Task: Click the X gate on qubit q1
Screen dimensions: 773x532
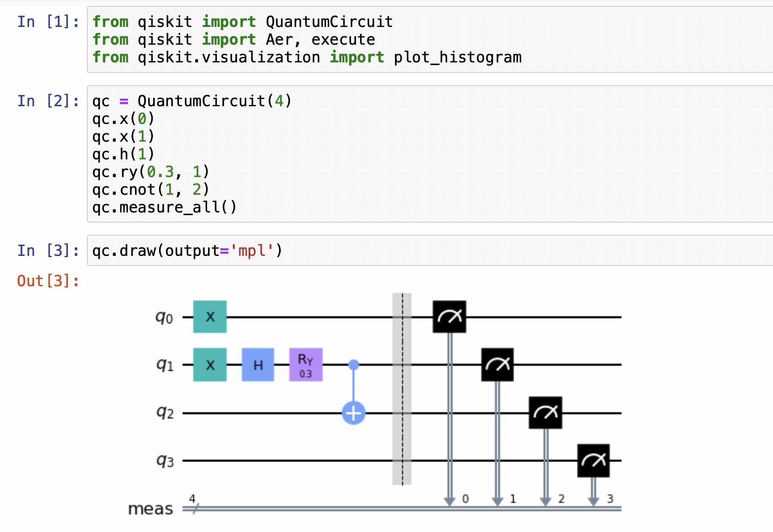Action: point(210,365)
